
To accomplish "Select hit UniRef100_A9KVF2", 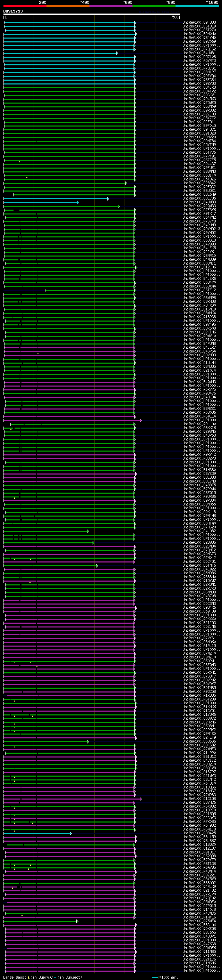I will point(199,455).
